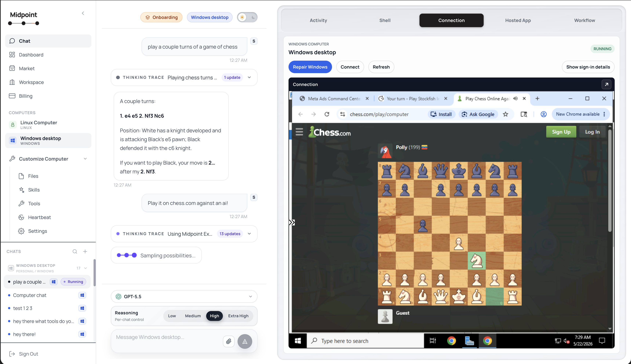631x364 pixels.
Task: Toggle the light/dark theme switch
Action: tap(247, 17)
